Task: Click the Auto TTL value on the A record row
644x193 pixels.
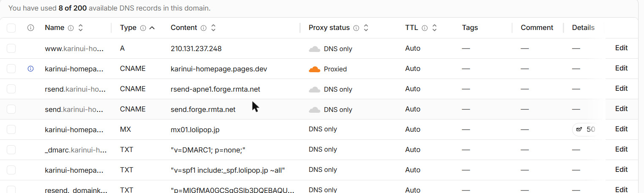Action: 413,49
